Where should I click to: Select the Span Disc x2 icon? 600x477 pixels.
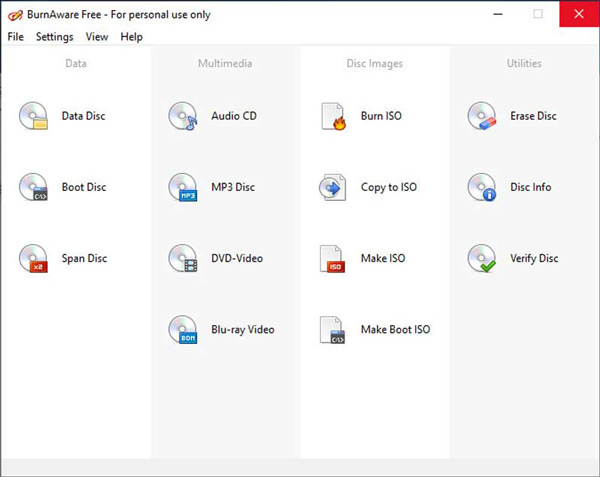(x=33, y=259)
